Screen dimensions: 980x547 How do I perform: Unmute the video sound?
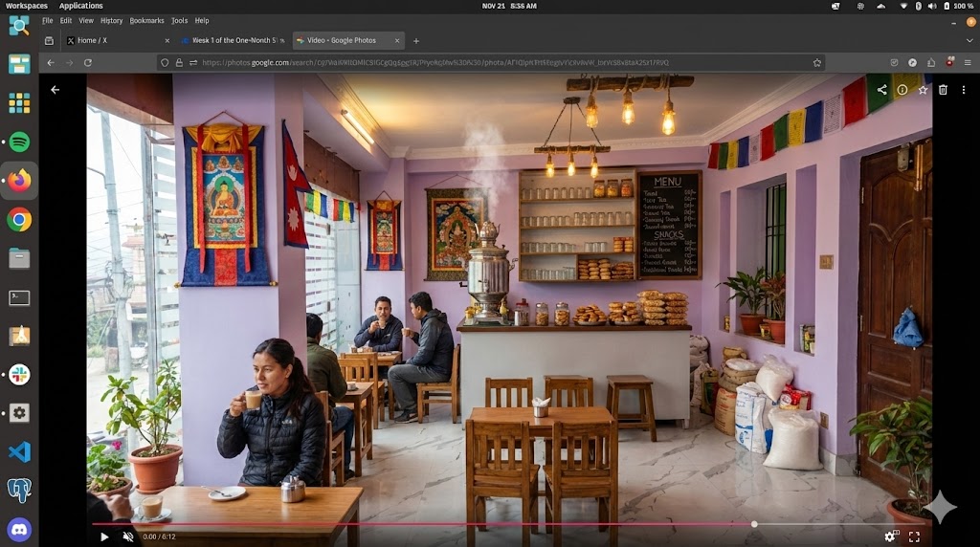(128, 536)
